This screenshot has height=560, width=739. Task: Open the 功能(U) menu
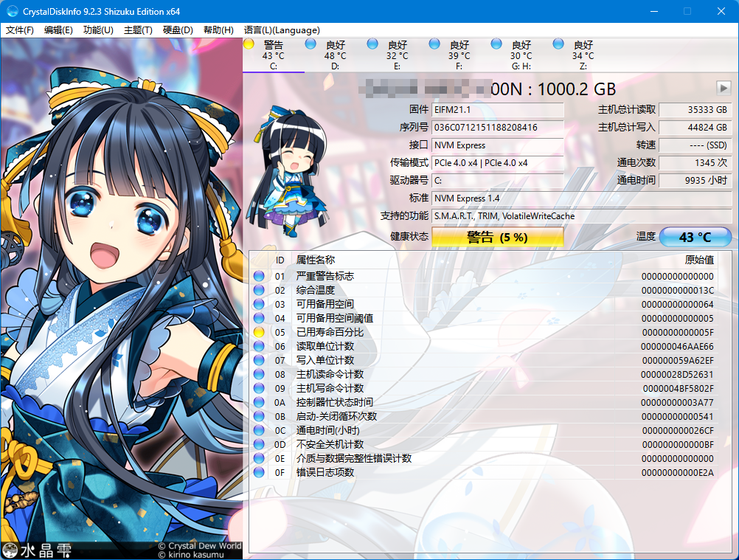pyautogui.click(x=98, y=30)
